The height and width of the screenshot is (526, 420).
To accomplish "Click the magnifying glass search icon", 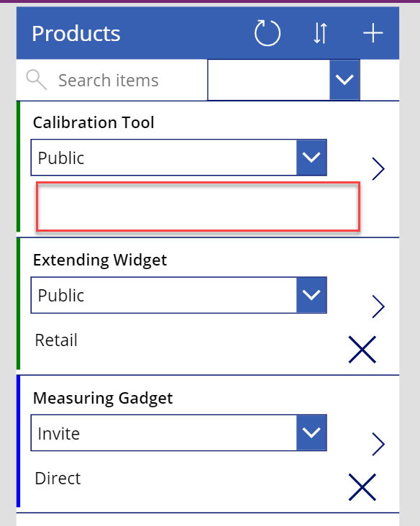I will (36, 80).
